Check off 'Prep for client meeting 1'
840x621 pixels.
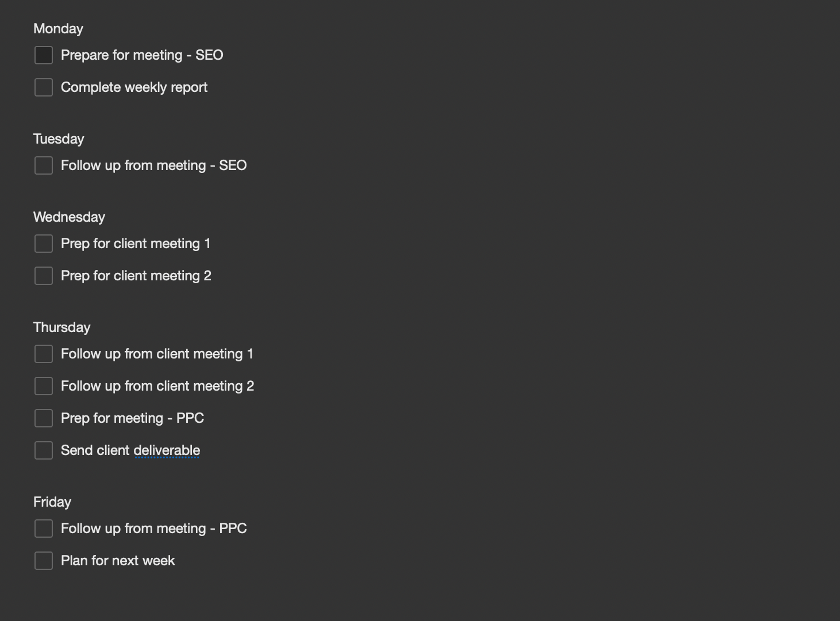(x=44, y=244)
